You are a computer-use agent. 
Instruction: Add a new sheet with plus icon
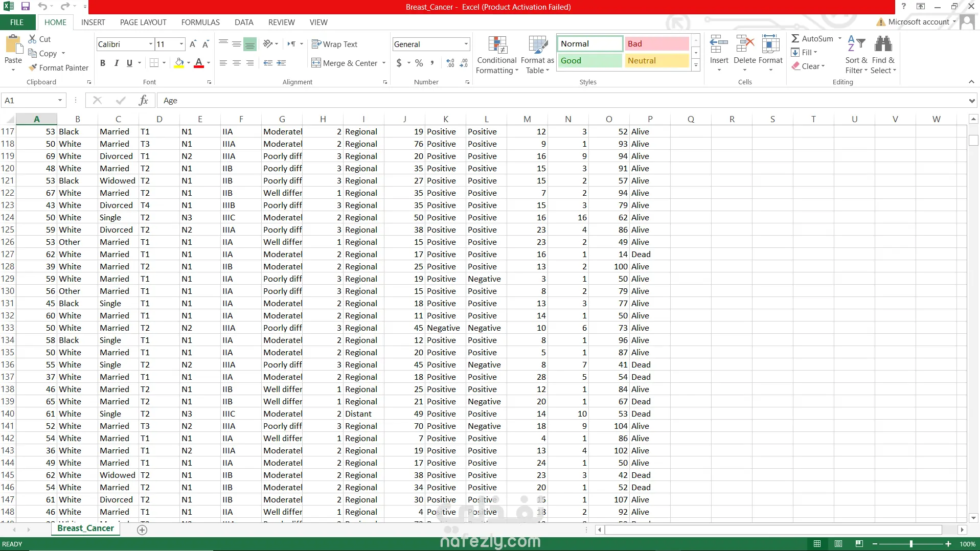[142, 530]
